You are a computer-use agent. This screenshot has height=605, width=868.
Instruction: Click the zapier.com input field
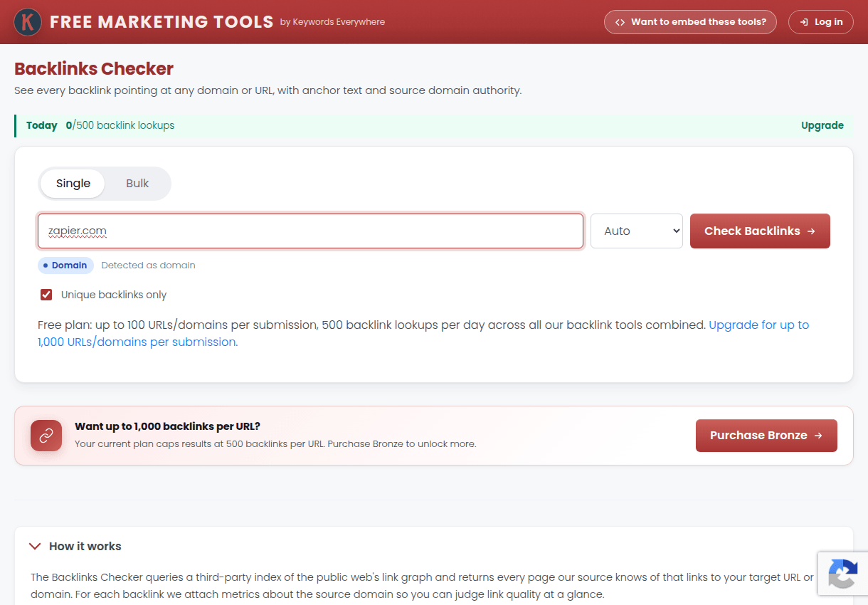click(x=311, y=231)
